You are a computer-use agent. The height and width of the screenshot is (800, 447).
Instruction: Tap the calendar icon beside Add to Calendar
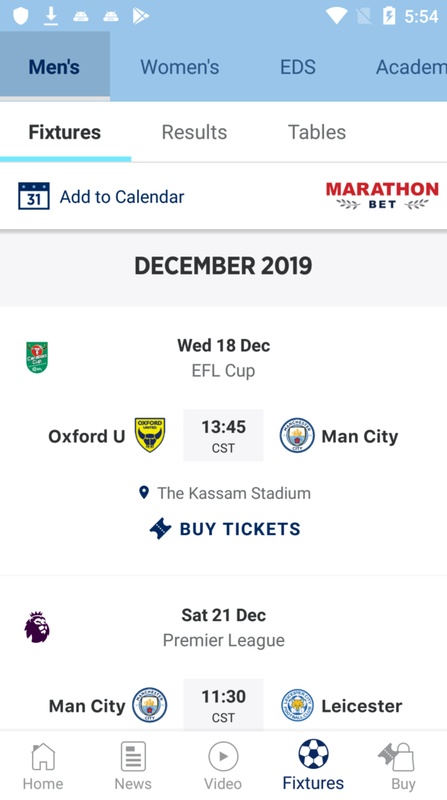(x=34, y=196)
